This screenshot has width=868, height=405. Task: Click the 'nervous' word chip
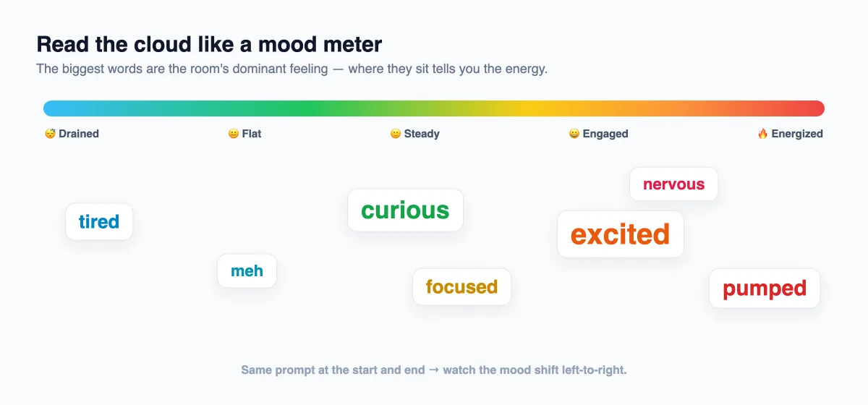(x=673, y=184)
